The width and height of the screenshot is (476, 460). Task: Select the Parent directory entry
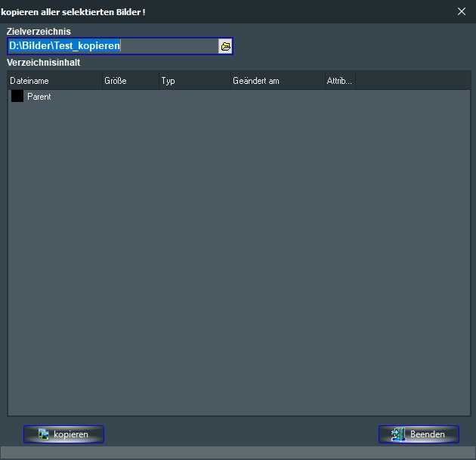[x=39, y=97]
